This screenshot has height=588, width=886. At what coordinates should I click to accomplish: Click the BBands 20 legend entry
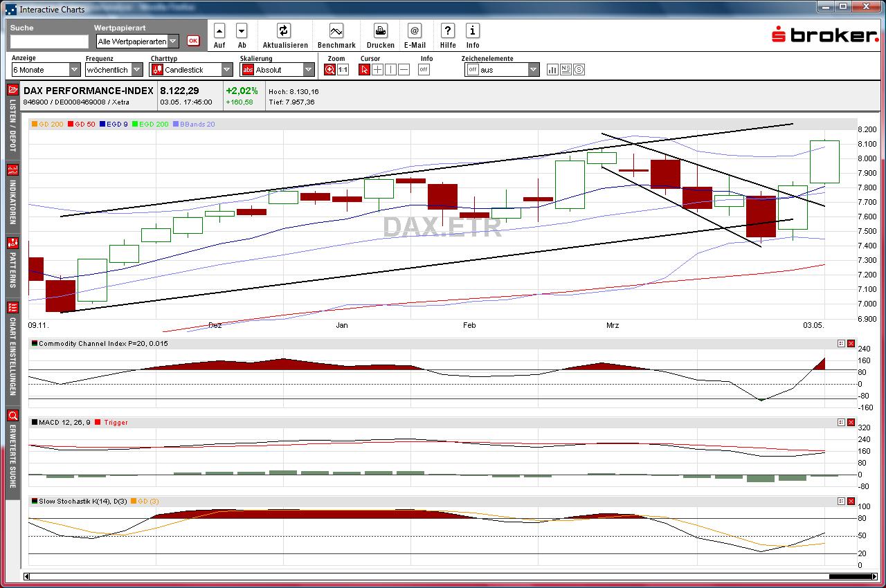194,125
